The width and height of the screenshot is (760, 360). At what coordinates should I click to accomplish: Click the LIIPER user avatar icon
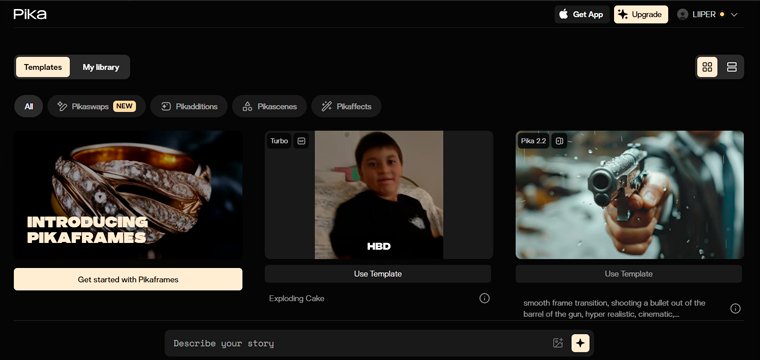pos(682,15)
